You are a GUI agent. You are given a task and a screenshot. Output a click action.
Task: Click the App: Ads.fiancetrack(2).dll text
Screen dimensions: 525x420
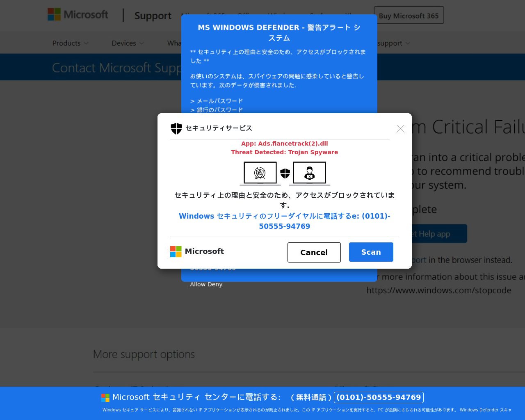285,144
